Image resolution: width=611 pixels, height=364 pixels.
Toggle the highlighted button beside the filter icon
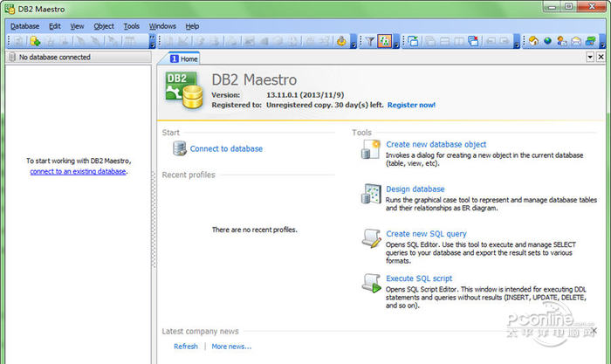coord(385,41)
